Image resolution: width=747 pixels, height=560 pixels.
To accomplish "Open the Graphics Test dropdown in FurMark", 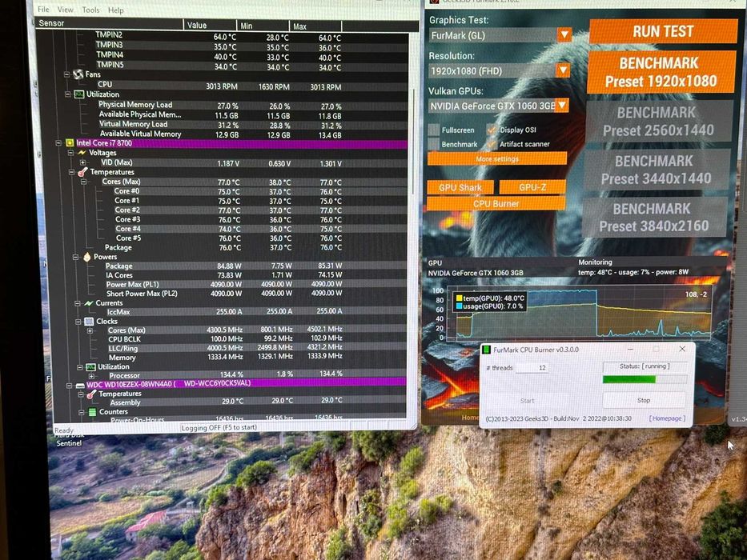I will 564,34.
